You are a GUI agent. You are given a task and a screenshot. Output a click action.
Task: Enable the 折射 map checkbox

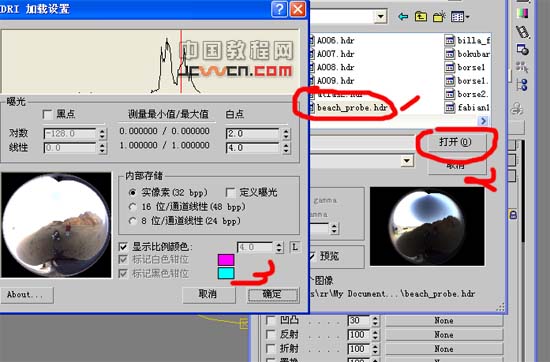point(271,349)
